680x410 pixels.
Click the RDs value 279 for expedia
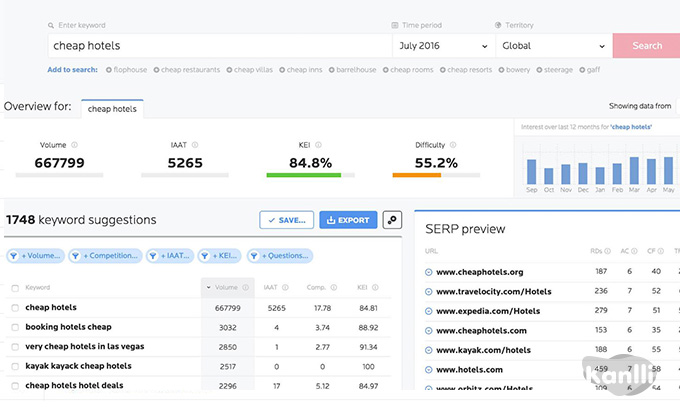[x=601, y=311]
